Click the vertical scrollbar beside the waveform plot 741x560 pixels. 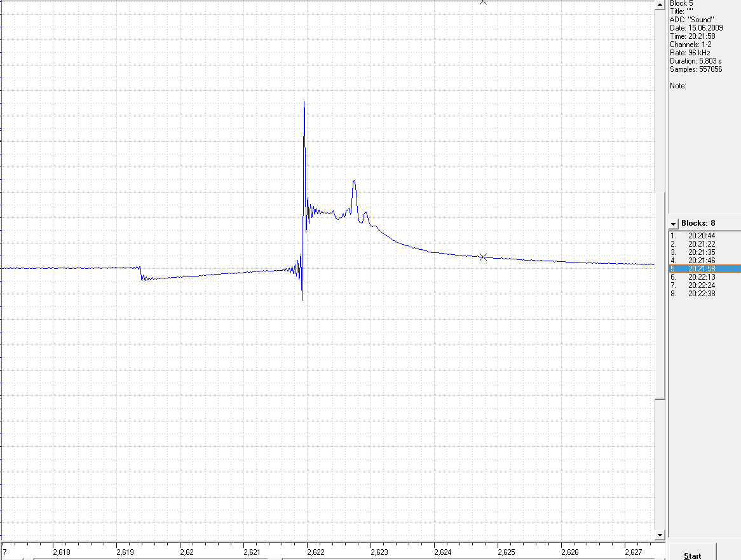coord(660,270)
